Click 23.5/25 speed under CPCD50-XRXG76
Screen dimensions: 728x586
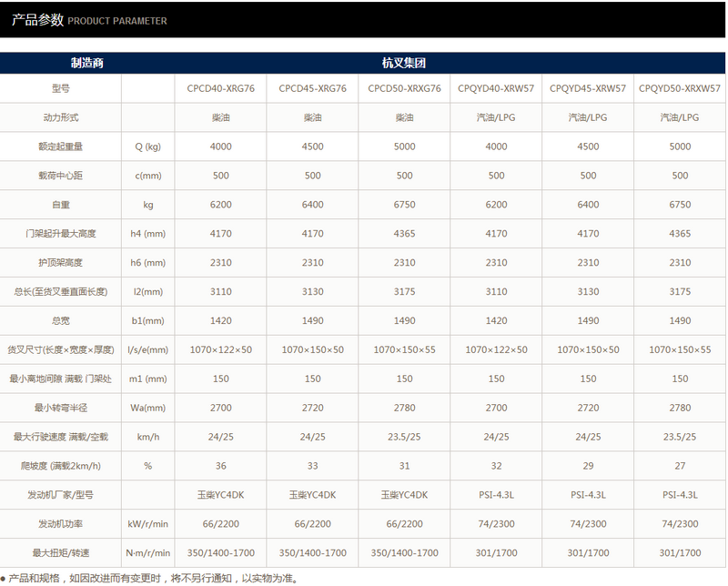[x=404, y=437]
